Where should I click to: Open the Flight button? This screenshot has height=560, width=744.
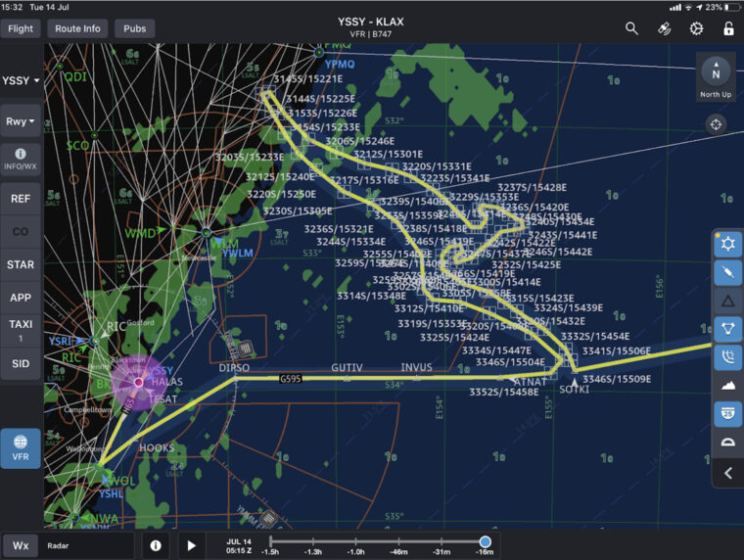[x=21, y=28]
